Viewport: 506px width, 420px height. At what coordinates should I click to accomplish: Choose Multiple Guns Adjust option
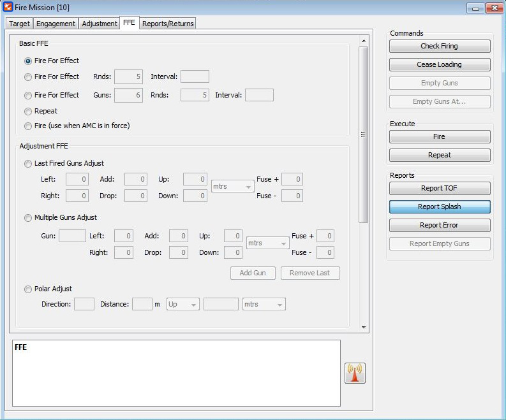click(28, 218)
